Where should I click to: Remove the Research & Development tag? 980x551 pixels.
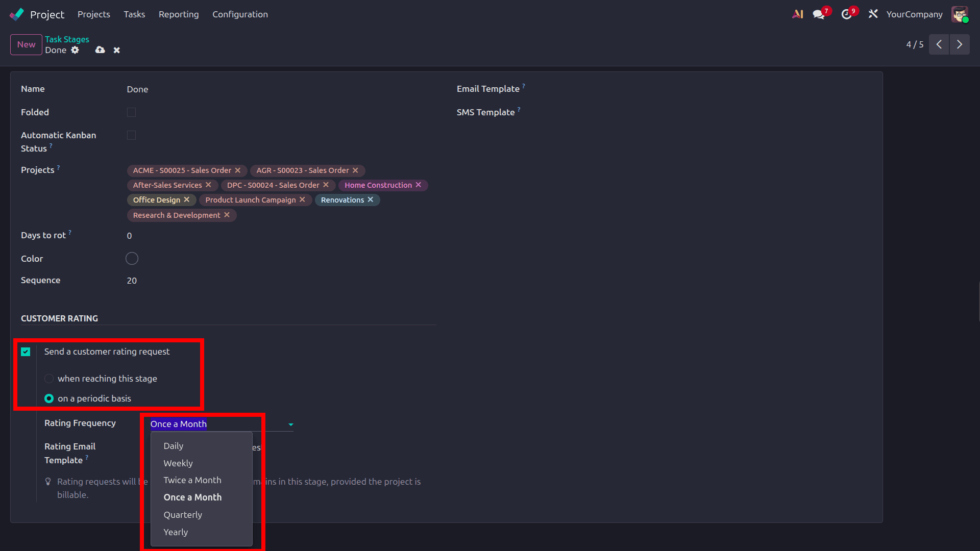pyautogui.click(x=227, y=215)
